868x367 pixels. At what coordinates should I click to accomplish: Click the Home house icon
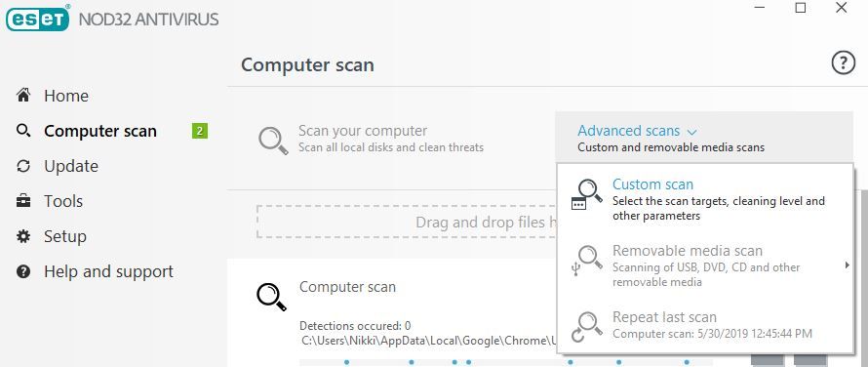(x=23, y=96)
